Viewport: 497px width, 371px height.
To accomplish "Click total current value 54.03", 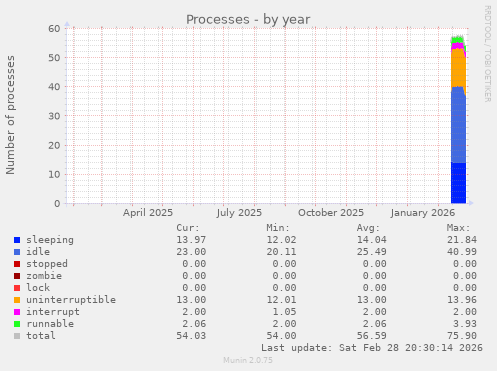I will (x=191, y=336).
